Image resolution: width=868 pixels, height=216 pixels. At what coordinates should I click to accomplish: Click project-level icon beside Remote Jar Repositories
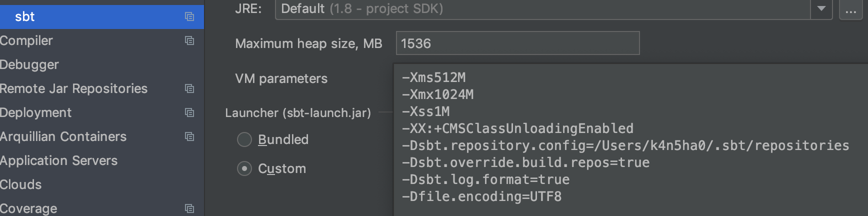(x=189, y=88)
